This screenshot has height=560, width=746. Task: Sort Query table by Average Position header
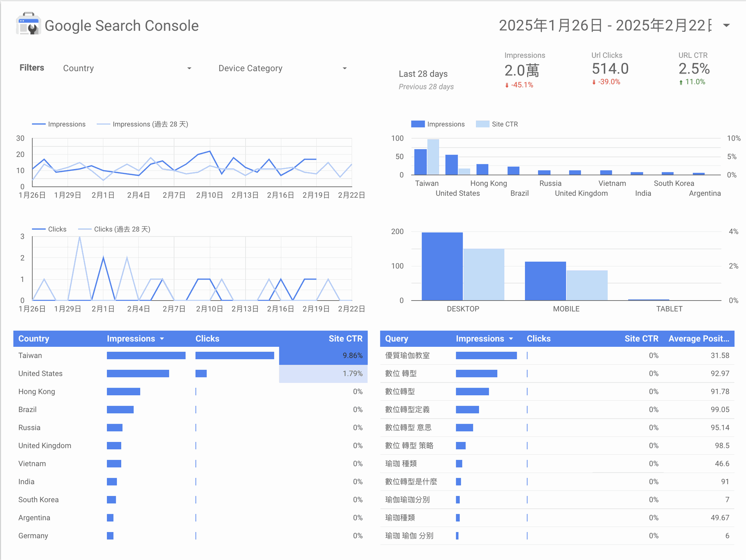[698, 339]
